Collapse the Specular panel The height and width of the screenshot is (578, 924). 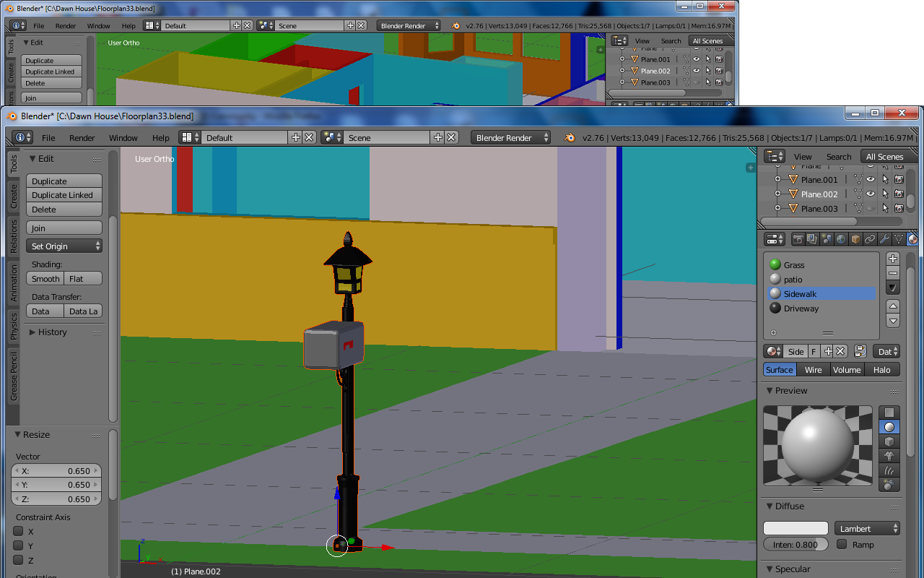coord(770,569)
